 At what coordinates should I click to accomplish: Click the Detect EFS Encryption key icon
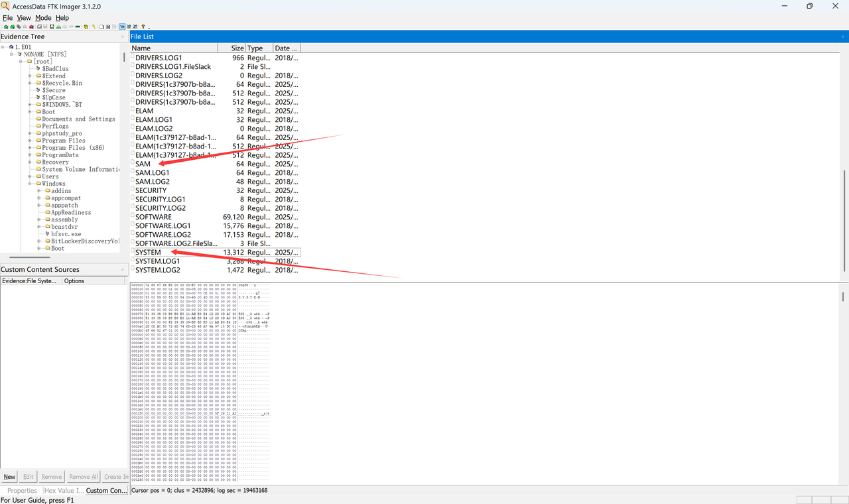[x=94, y=27]
